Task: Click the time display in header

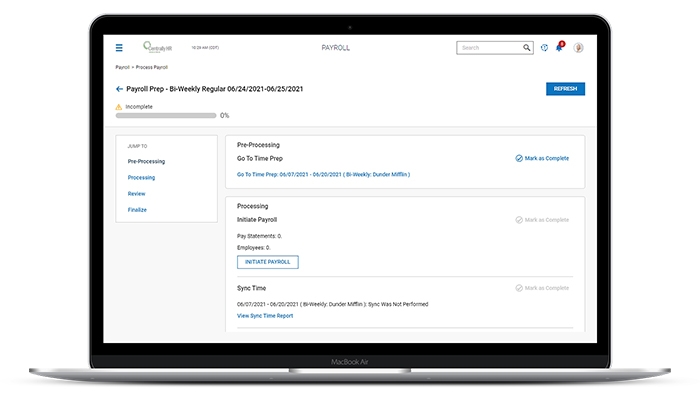Action: pyautogui.click(x=205, y=47)
